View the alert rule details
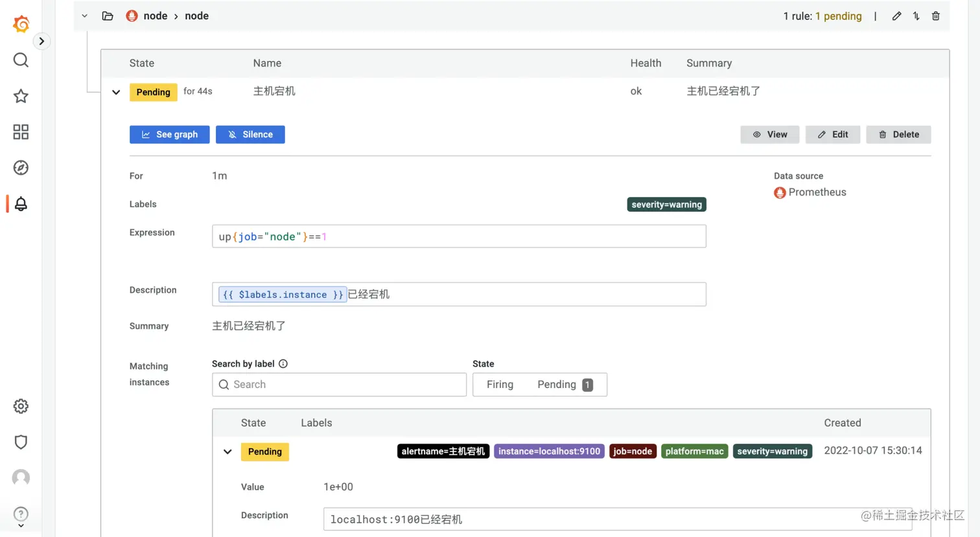Screen dimensions: 980x537 pyautogui.click(x=770, y=134)
